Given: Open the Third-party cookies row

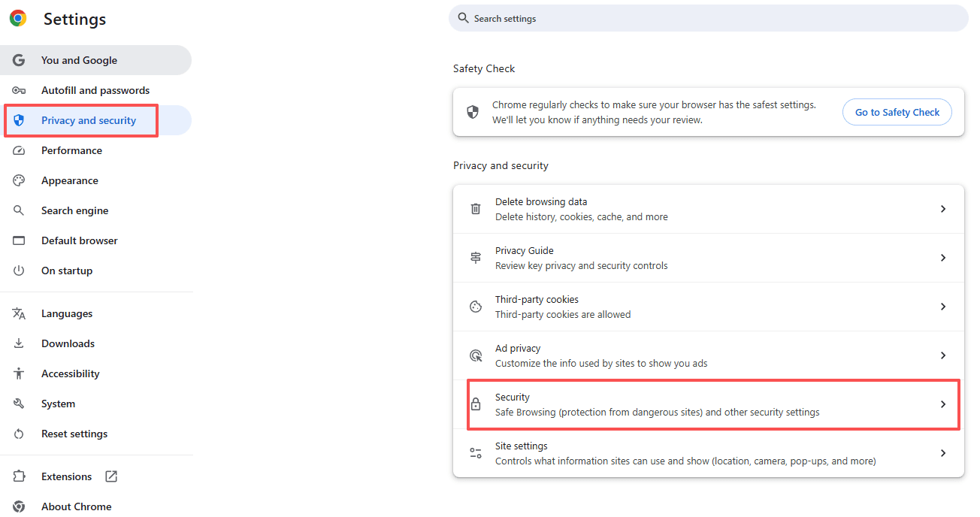Looking at the screenshot, I should click(709, 307).
